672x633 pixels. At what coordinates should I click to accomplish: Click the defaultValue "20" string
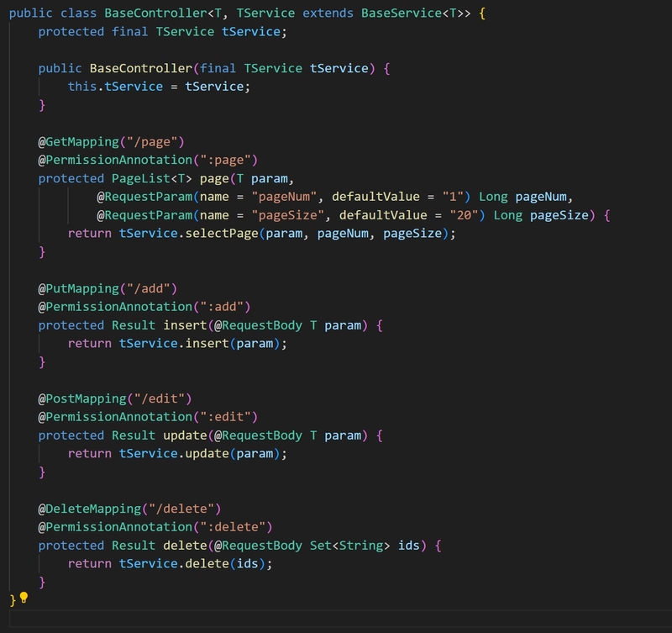[464, 215]
